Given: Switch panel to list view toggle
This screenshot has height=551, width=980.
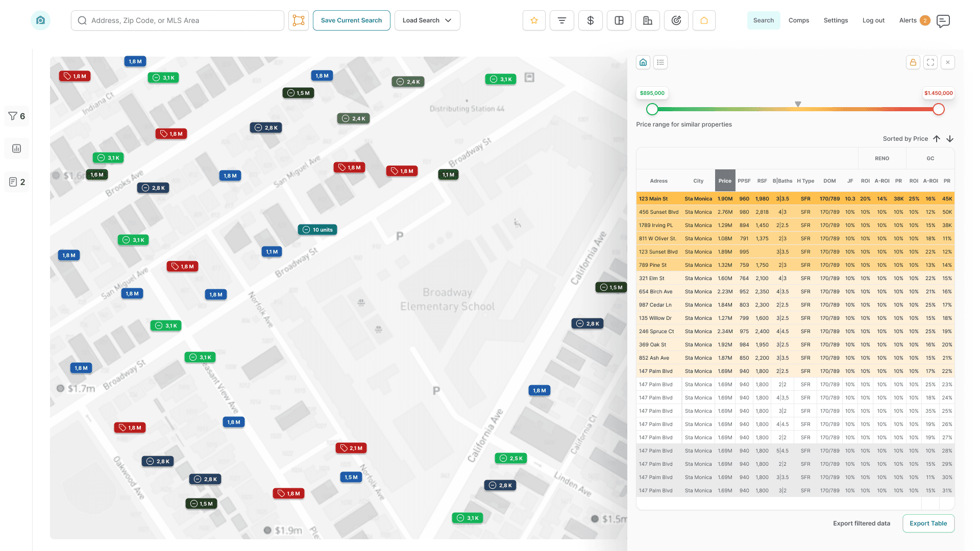Looking at the screenshot, I should point(660,62).
